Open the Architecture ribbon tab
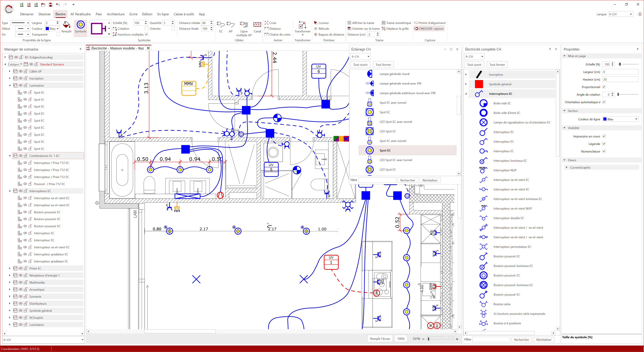Image resolution: width=644 pixels, height=352 pixels. point(115,14)
